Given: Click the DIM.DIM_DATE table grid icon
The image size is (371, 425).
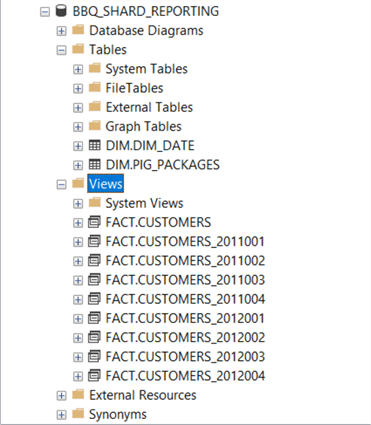Looking at the screenshot, I should (x=95, y=145).
